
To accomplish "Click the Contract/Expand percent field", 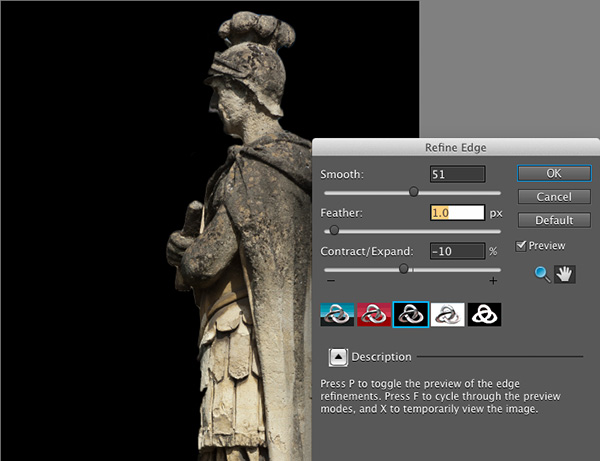I will pyautogui.click(x=457, y=251).
